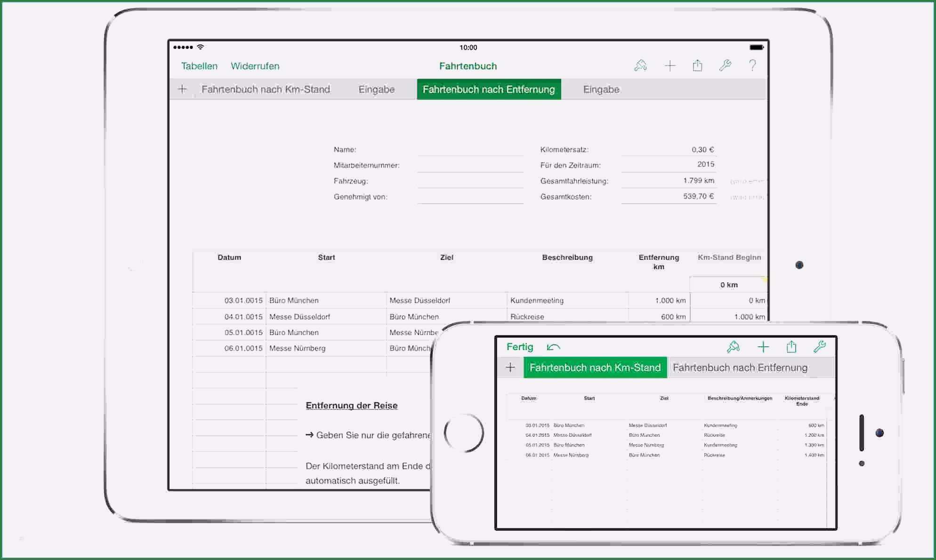Tap the Tabellen button
The image size is (936, 560).
tap(199, 66)
